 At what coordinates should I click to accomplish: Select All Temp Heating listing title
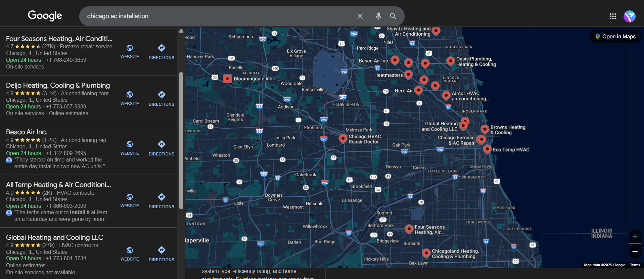58,185
